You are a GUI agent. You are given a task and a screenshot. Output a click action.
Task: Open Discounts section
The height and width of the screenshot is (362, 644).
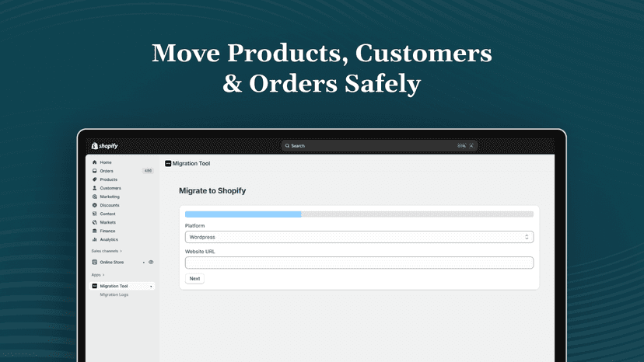click(110, 205)
